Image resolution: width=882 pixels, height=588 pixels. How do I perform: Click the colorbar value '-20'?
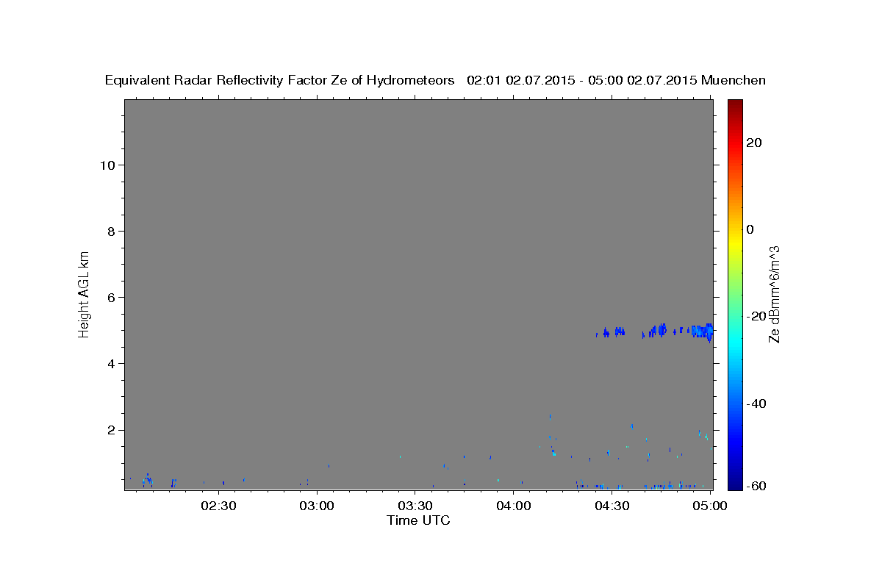pyautogui.click(x=756, y=316)
